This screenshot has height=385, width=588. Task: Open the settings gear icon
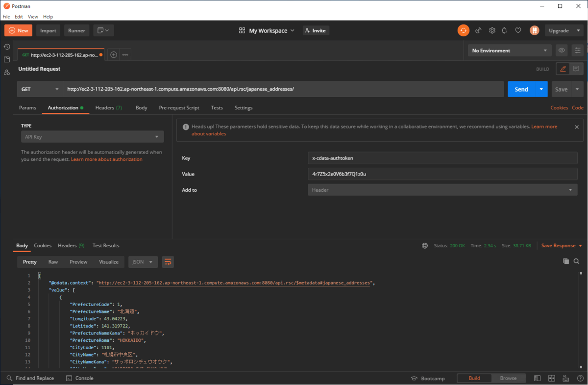click(x=492, y=30)
